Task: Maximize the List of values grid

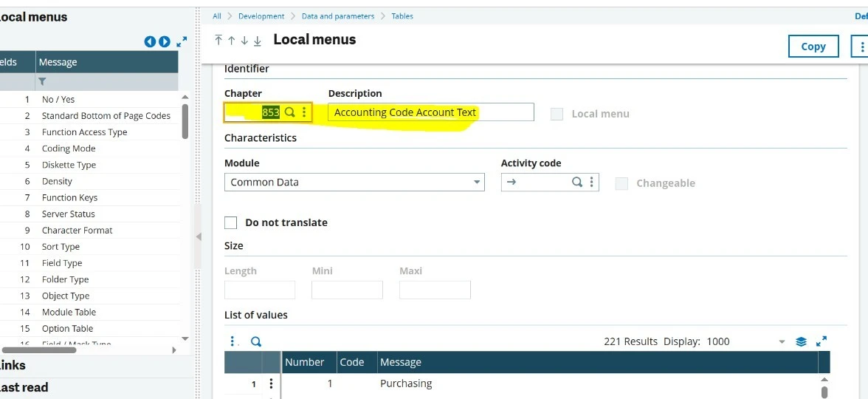Action: coord(821,341)
